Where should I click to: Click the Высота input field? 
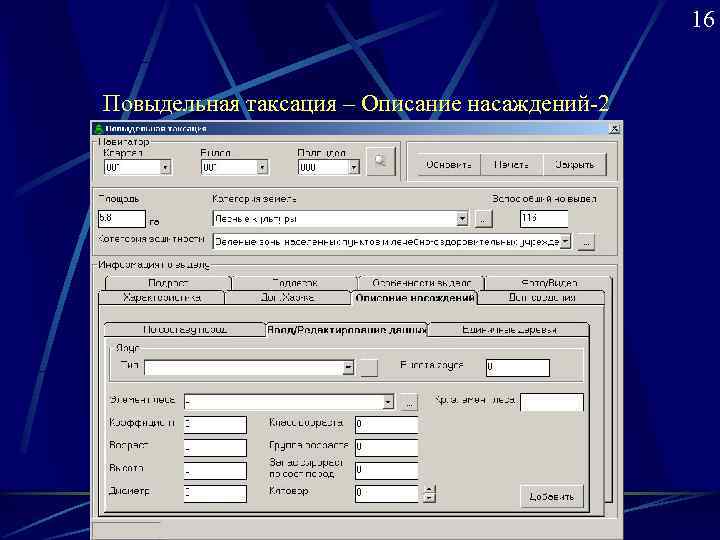pyautogui.click(x=215, y=471)
